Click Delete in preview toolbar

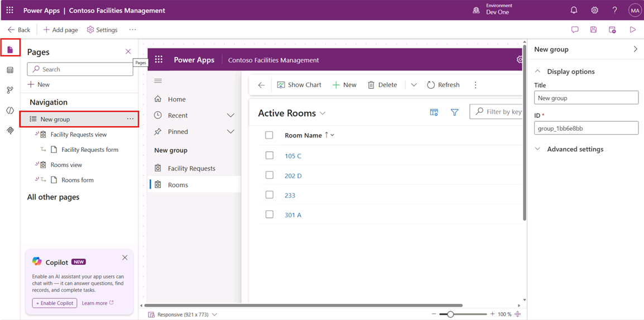point(382,85)
